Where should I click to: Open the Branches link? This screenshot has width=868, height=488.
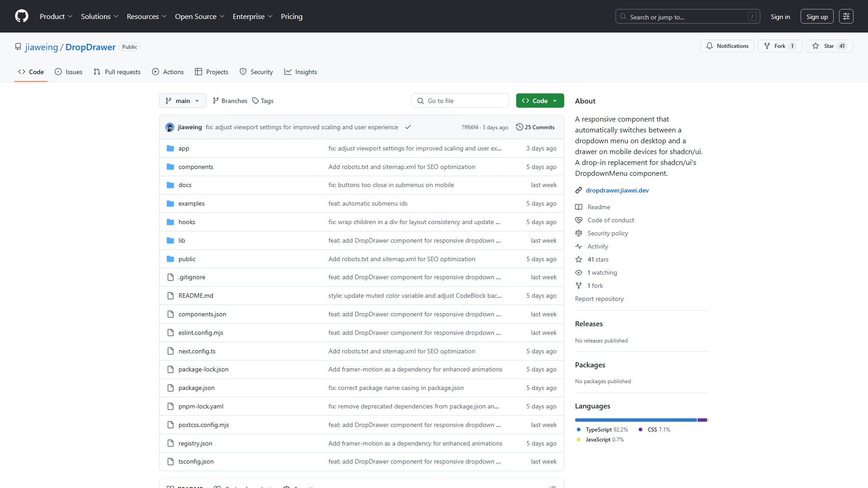click(230, 101)
